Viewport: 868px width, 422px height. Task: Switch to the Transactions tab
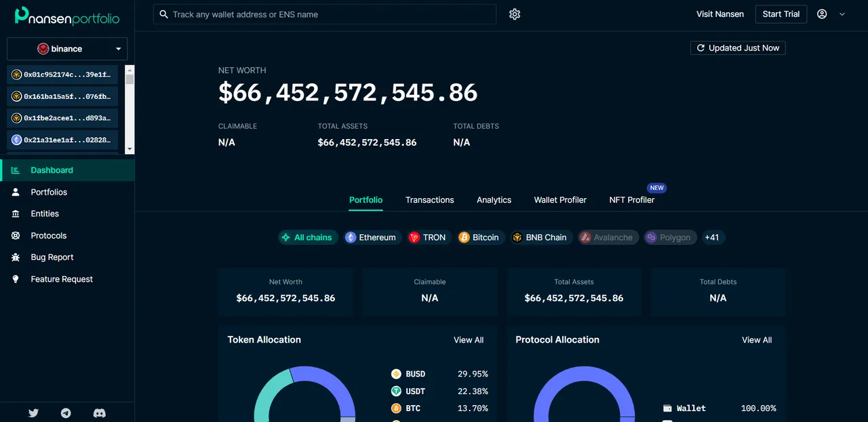(430, 200)
